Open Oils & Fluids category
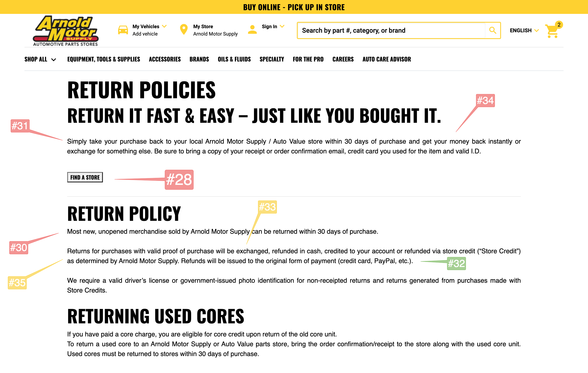 pos(234,59)
